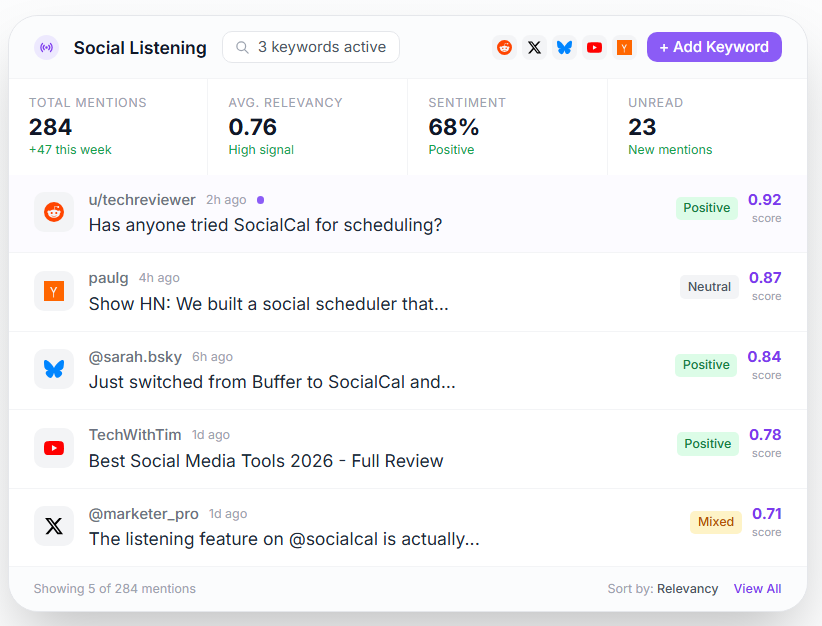The height and width of the screenshot is (626, 822).
Task: Click the paulg username
Action: click(109, 278)
